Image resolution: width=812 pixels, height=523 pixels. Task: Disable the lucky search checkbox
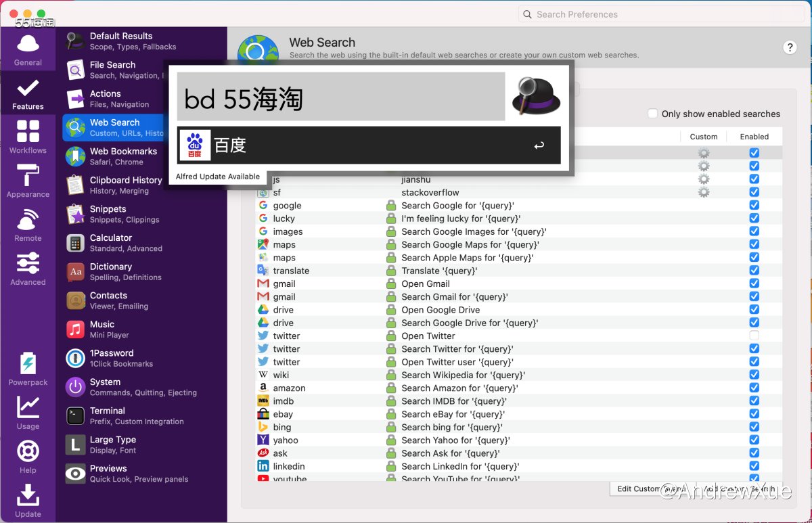754,218
